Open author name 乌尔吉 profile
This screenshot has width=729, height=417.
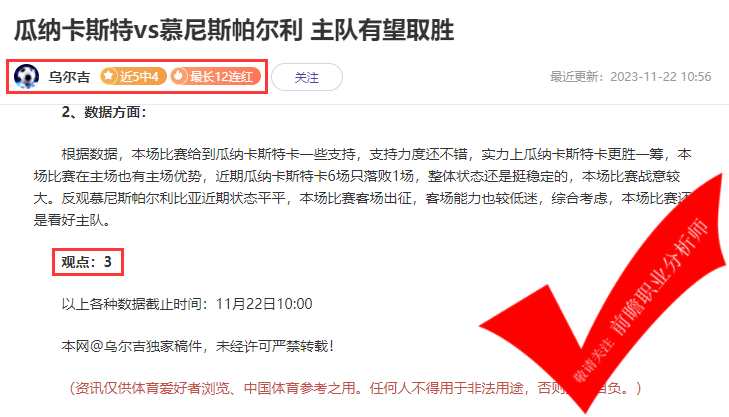click(69, 77)
